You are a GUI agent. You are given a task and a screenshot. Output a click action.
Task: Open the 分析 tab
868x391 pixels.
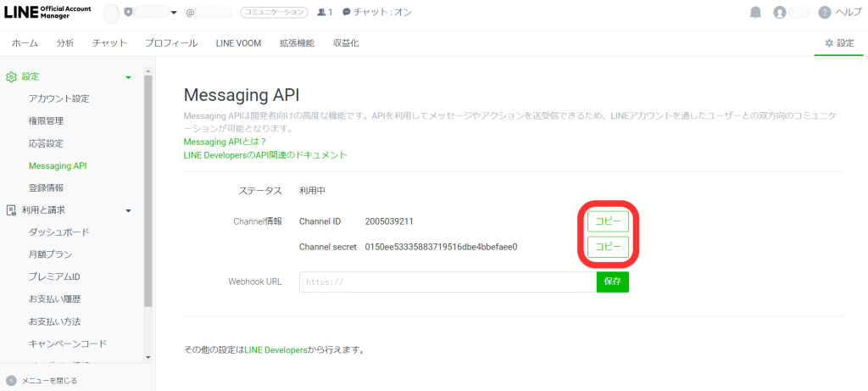(x=64, y=43)
